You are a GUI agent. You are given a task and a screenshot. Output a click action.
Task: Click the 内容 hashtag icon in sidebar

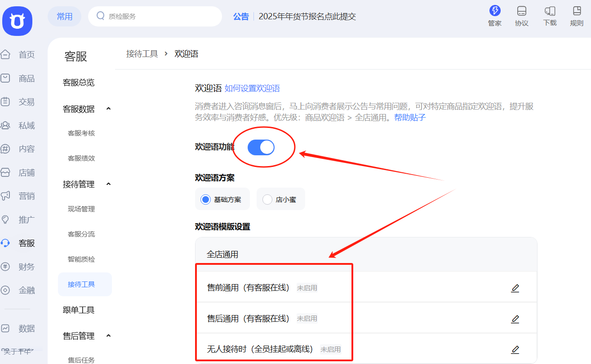(5, 149)
